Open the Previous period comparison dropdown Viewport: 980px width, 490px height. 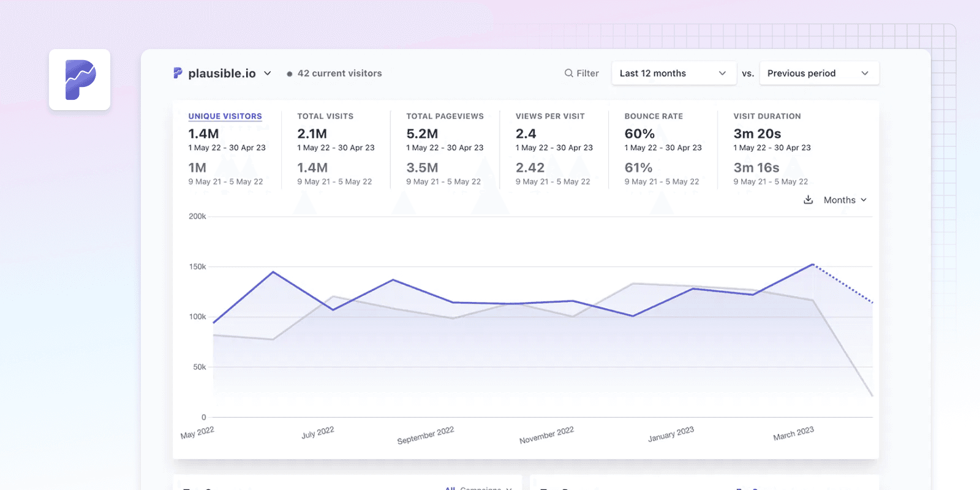(819, 73)
